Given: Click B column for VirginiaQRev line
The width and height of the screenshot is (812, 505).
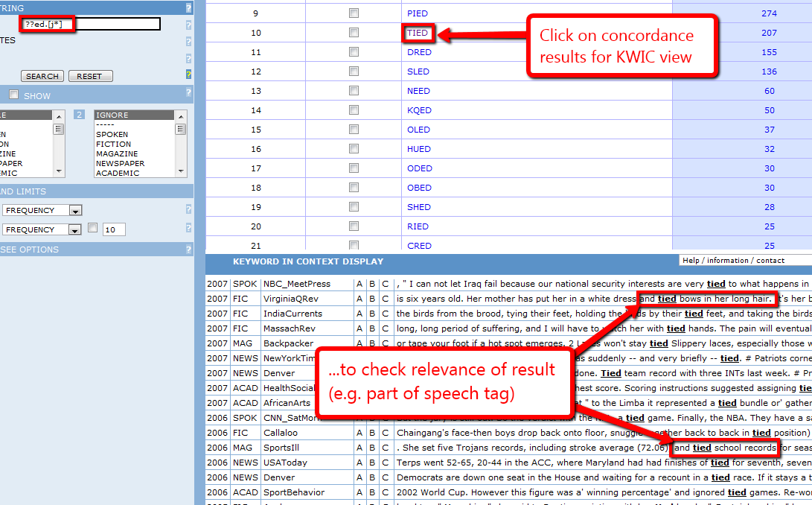Looking at the screenshot, I should [372, 299].
